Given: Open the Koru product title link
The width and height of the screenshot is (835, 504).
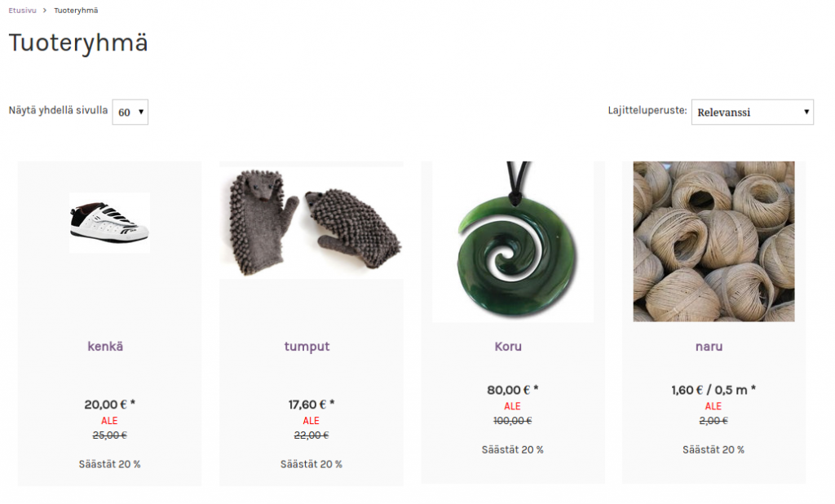Looking at the screenshot, I should tap(508, 347).
